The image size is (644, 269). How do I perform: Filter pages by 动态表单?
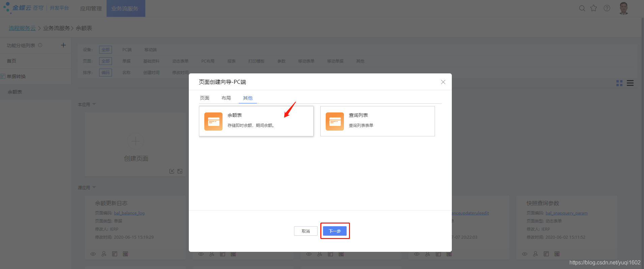click(180, 61)
